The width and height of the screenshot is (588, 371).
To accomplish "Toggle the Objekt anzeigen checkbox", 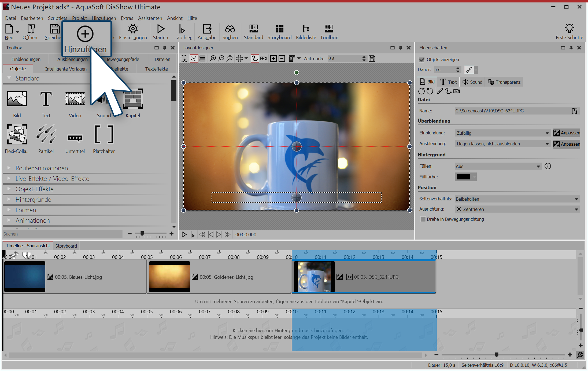I will [422, 60].
